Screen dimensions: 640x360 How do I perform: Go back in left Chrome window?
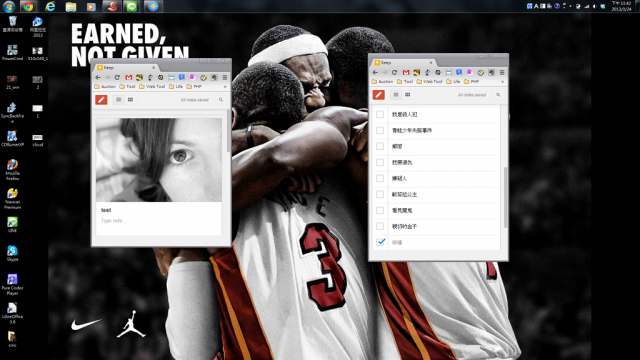tap(98, 77)
